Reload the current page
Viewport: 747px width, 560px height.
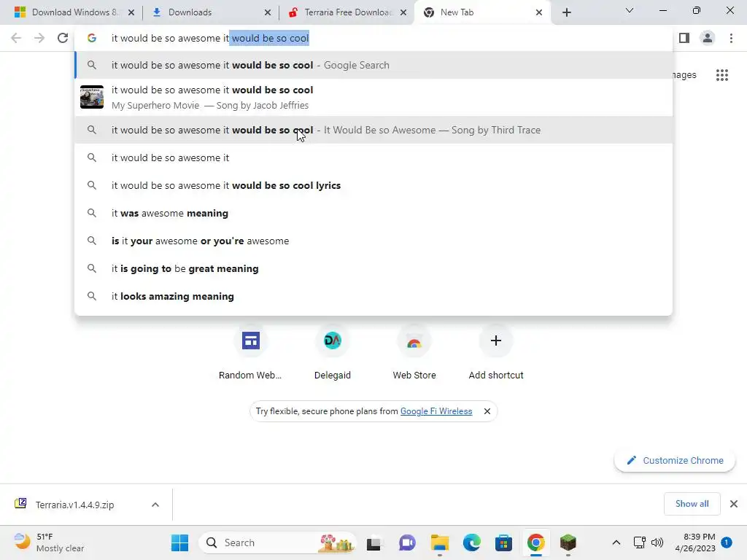pos(63,38)
